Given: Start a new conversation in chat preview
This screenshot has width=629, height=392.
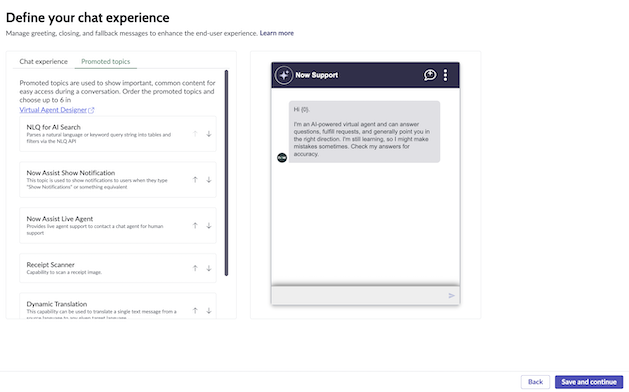Looking at the screenshot, I should pyautogui.click(x=430, y=75).
